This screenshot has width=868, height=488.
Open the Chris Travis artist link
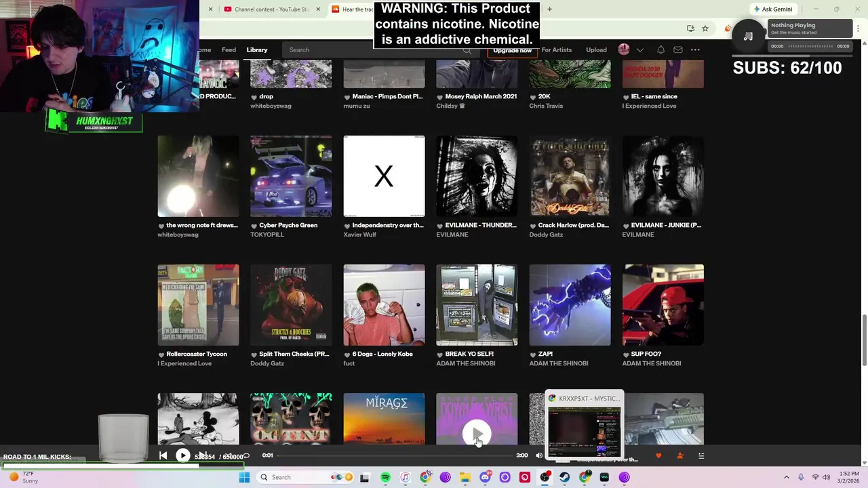tap(546, 106)
